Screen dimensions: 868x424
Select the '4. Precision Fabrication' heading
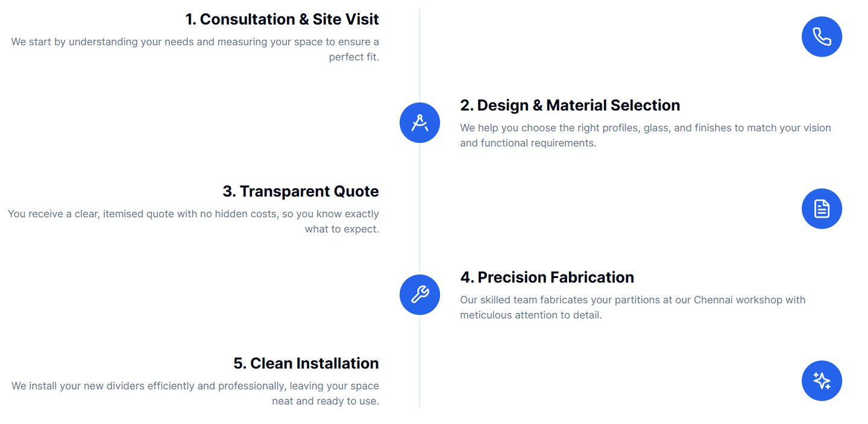547,277
